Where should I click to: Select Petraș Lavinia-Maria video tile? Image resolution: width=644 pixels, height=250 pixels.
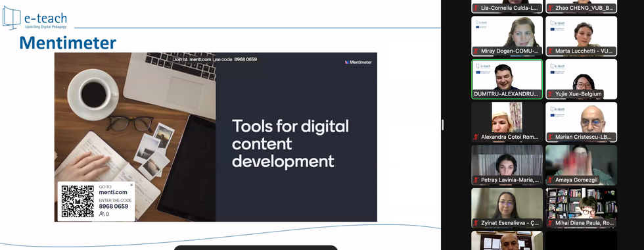coord(507,165)
